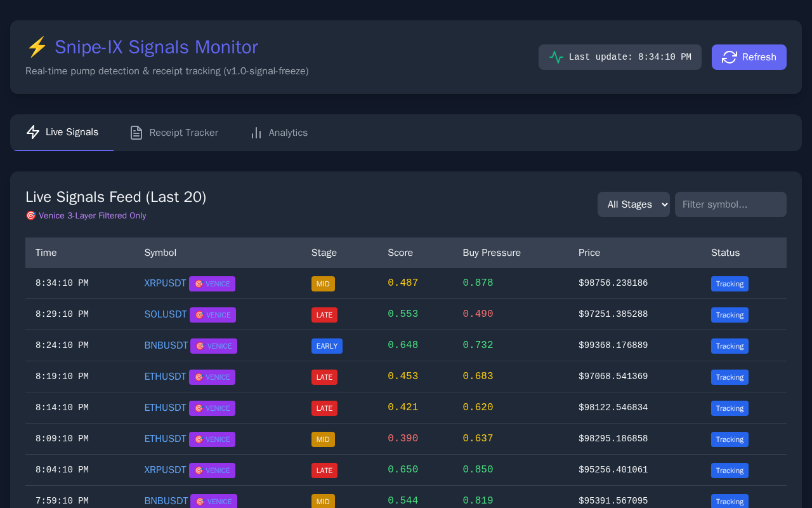Open the BNBUSDT symbol link at 8:24:10

tap(166, 345)
